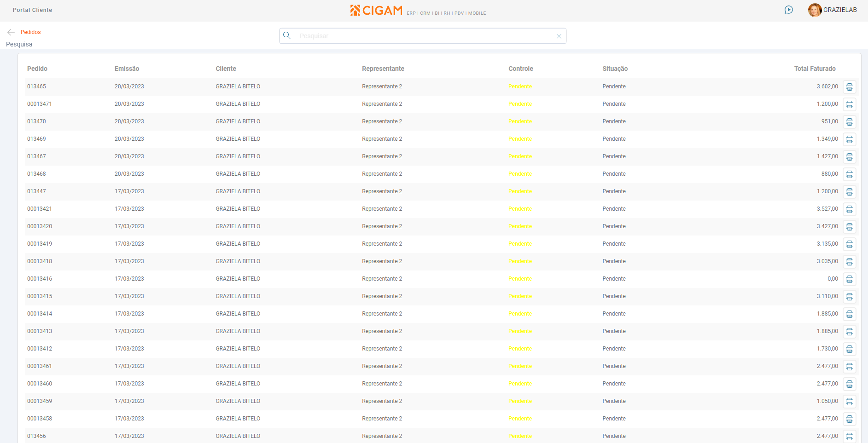Sort by the Emissão column header
Screen dimensions: 868x443
click(127, 69)
